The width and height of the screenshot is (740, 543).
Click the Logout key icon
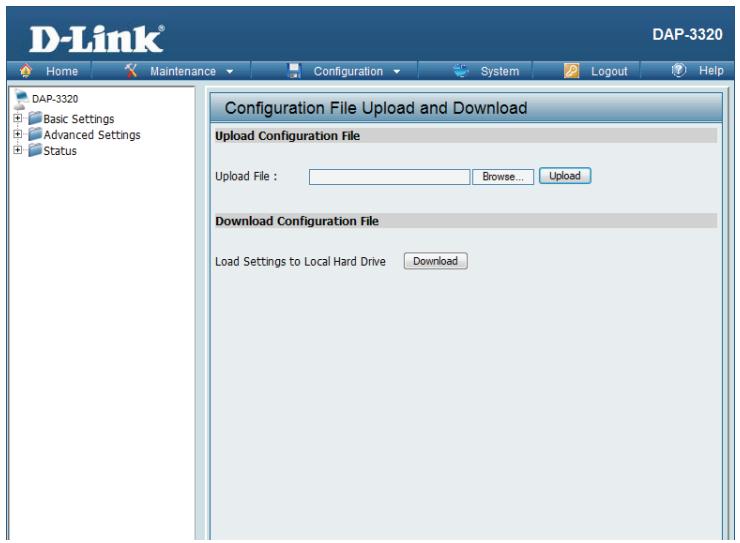point(571,71)
